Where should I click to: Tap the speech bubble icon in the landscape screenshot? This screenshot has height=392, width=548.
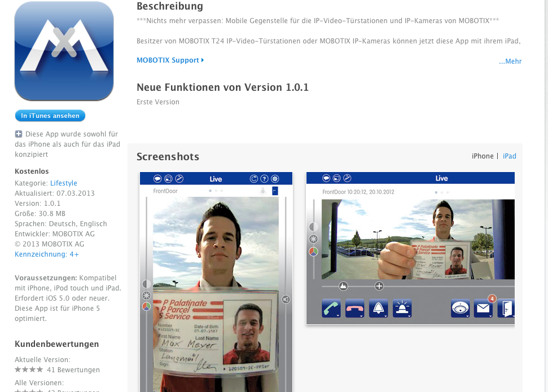pos(326,178)
